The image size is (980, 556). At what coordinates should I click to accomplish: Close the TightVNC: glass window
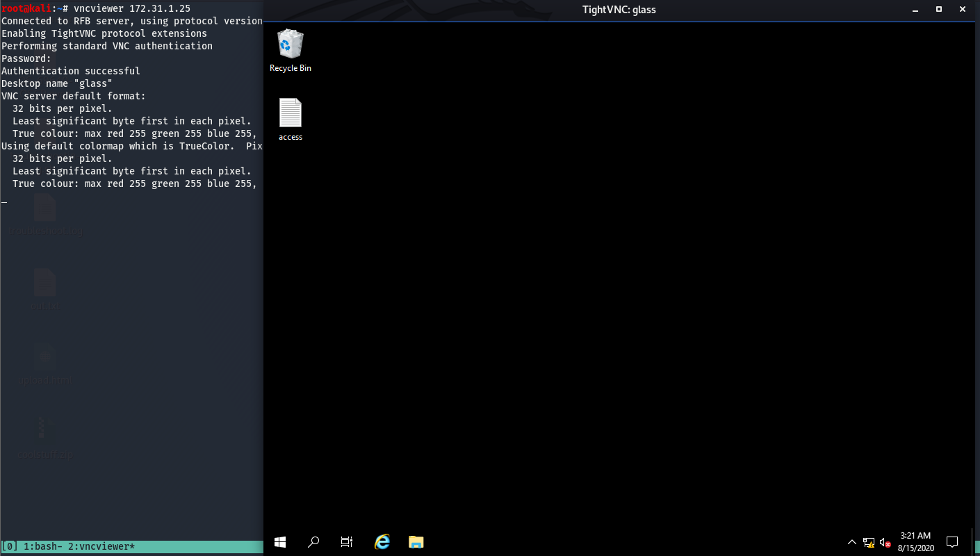(962, 9)
